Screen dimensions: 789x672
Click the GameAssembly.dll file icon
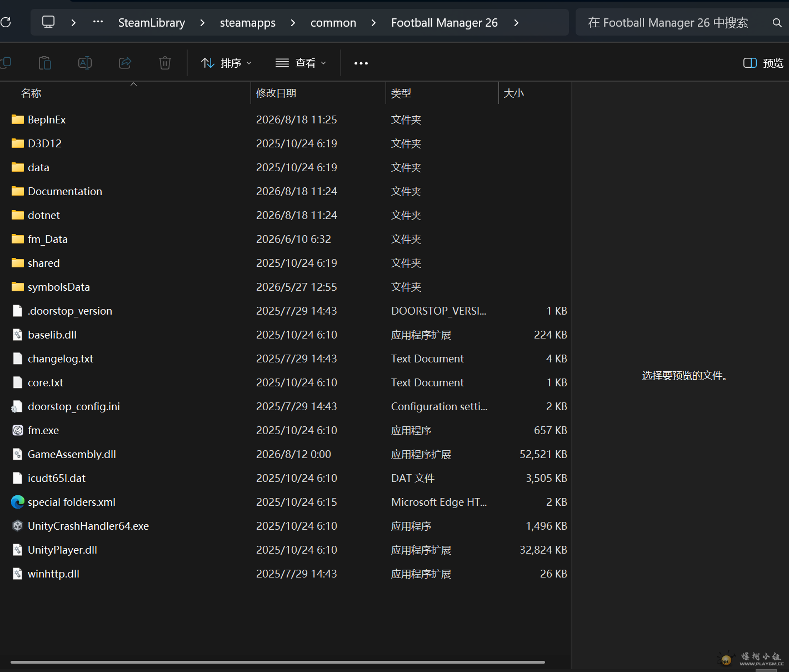point(18,454)
